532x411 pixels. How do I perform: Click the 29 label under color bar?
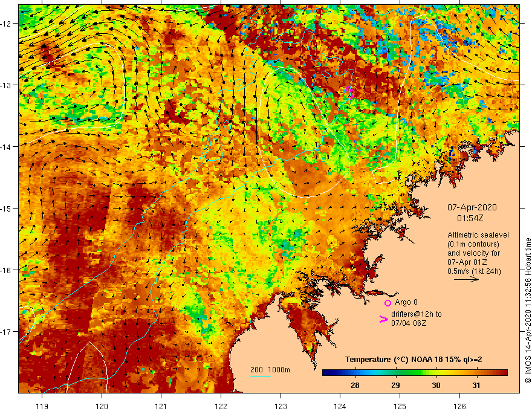(x=395, y=385)
